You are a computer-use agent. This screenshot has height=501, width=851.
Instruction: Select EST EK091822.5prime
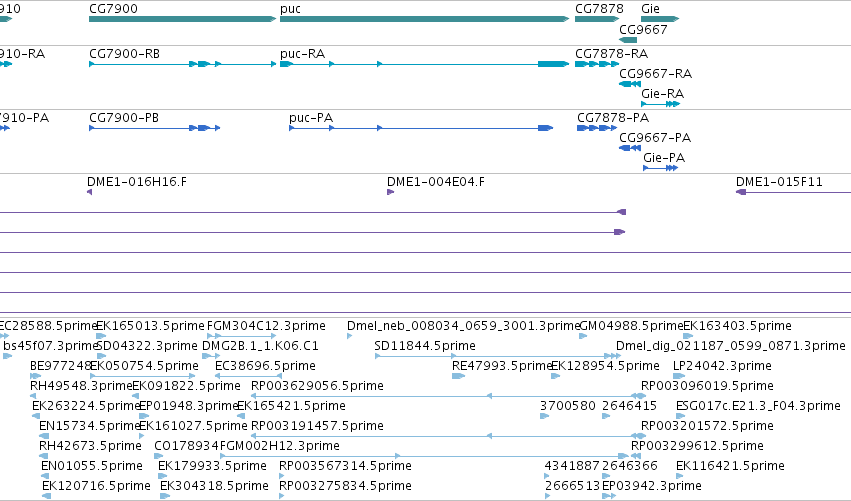point(186,386)
